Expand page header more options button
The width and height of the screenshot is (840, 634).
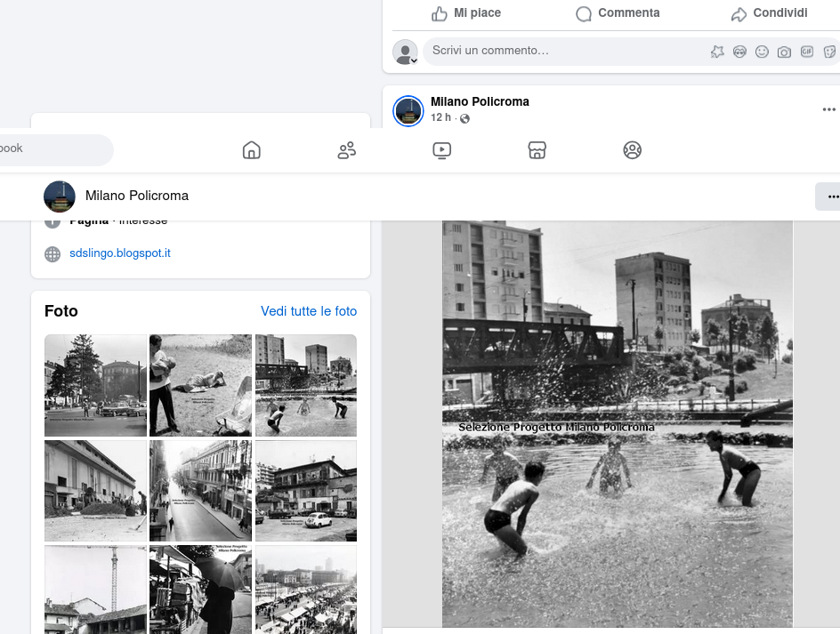(x=831, y=197)
